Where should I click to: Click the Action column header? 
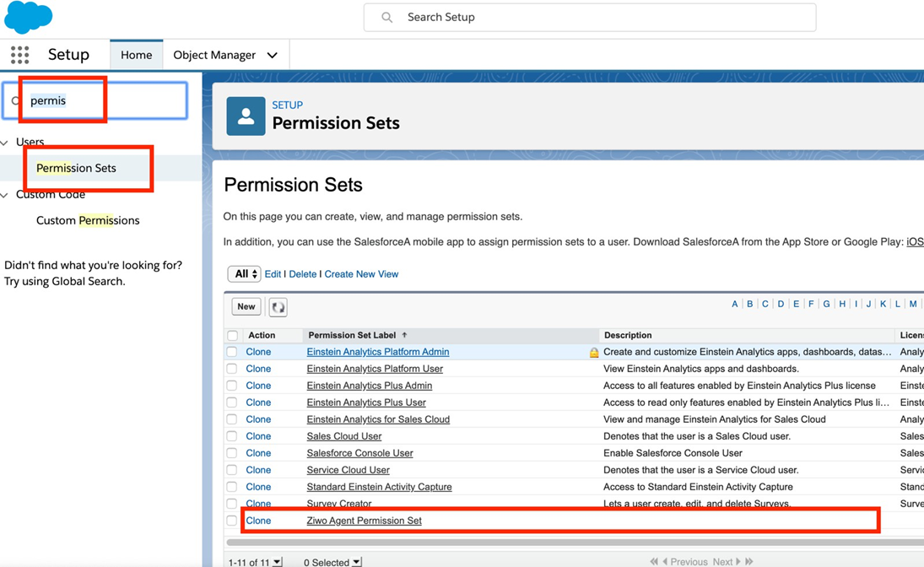pyautogui.click(x=262, y=335)
